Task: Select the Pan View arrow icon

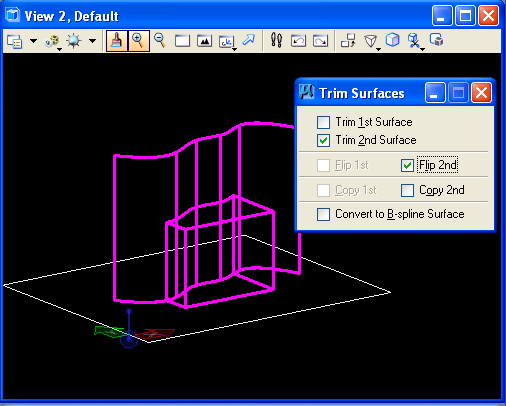Action: pyautogui.click(x=248, y=40)
